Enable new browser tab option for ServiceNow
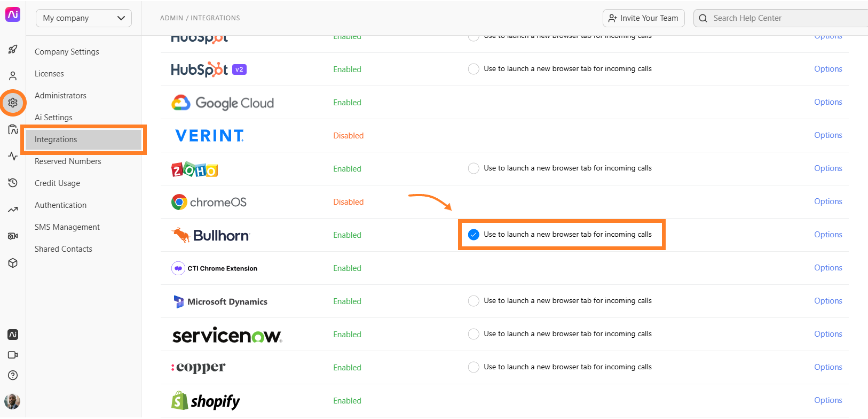 coord(474,334)
